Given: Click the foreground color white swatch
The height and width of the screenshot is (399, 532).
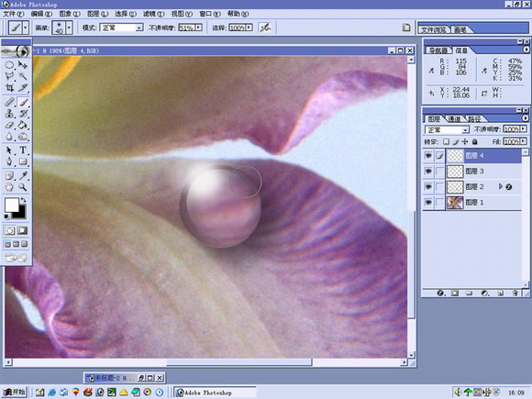Looking at the screenshot, I should coord(12,205).
